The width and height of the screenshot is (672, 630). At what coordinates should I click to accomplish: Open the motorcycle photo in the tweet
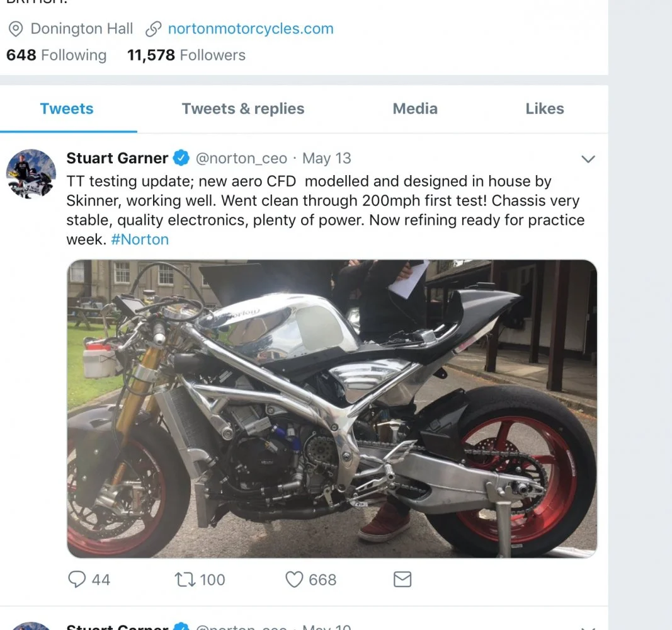tap(332, 408)
